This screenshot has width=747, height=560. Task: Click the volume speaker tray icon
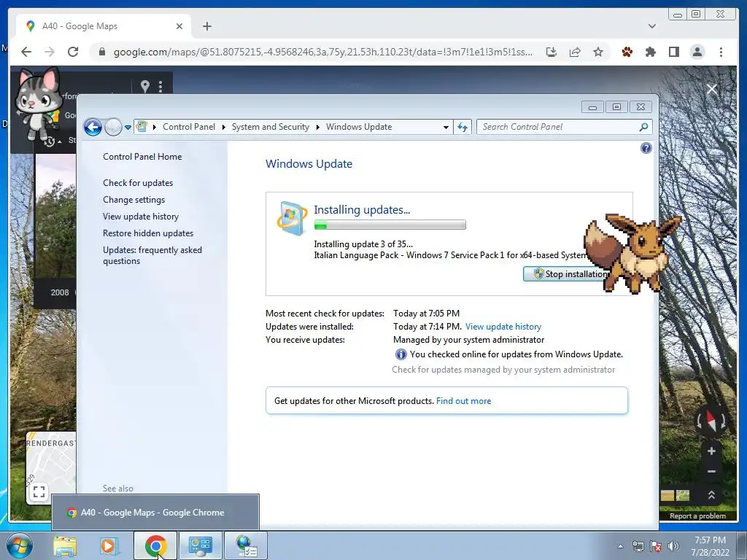[x=673, y=546]
